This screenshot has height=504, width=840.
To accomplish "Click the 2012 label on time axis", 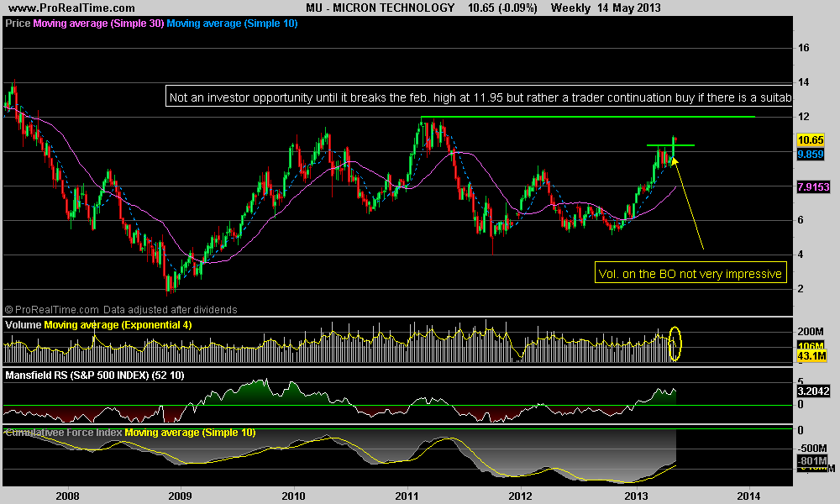I will (521, 496).
